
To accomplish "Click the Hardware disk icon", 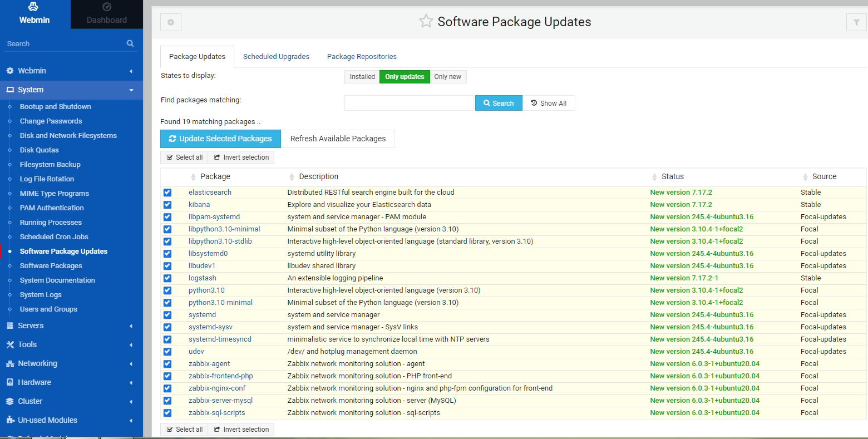I will click(x=10, y=382).
